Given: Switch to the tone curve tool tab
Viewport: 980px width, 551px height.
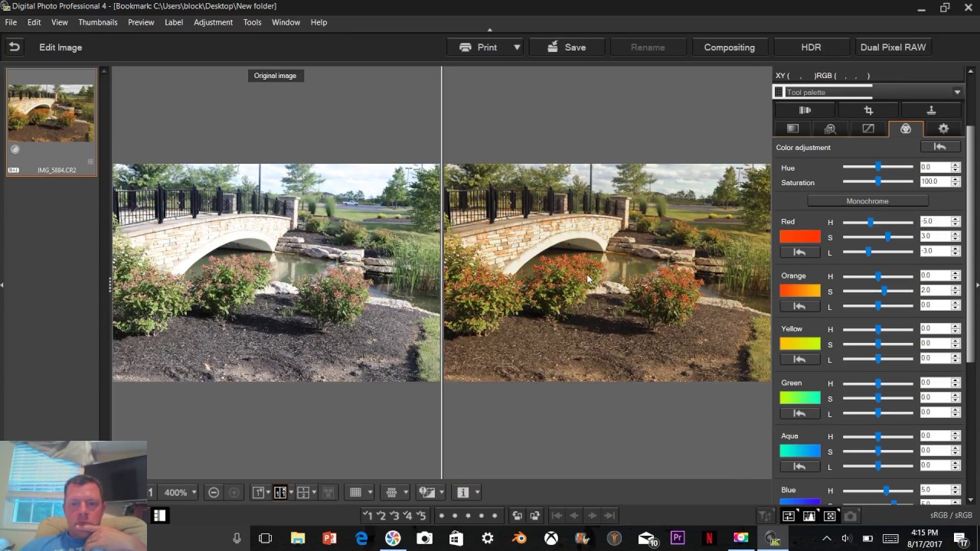Looking at the screenshot, I should point(868,129).
